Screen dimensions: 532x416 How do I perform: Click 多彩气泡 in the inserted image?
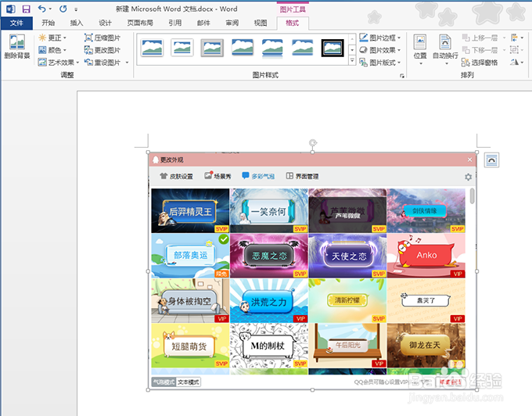coord(258,176)
